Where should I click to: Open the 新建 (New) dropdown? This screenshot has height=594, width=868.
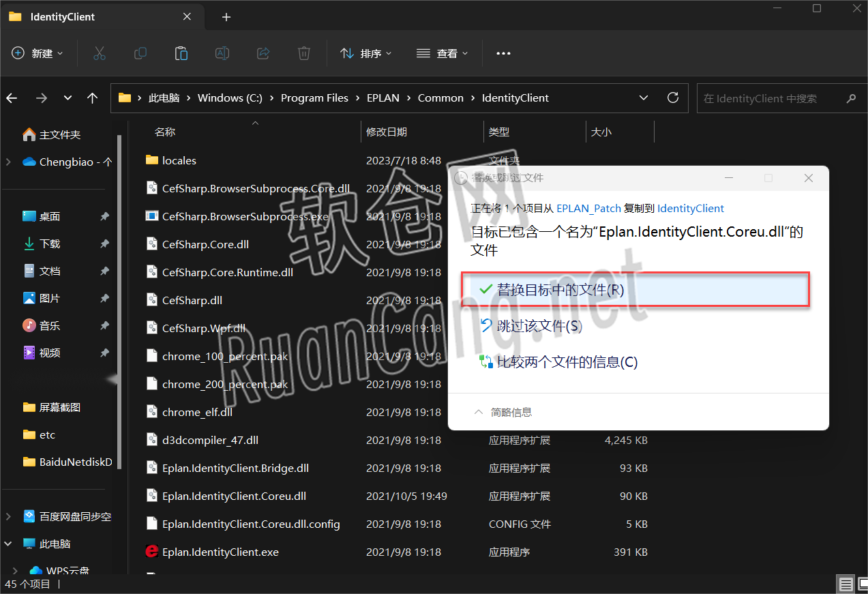click(x=38, y=53)
